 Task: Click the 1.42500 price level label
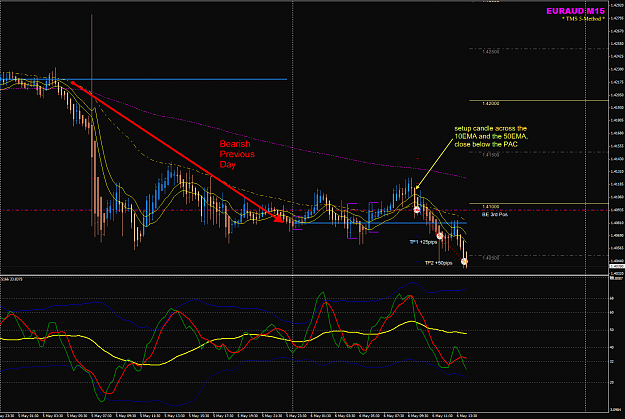(490, 52)
